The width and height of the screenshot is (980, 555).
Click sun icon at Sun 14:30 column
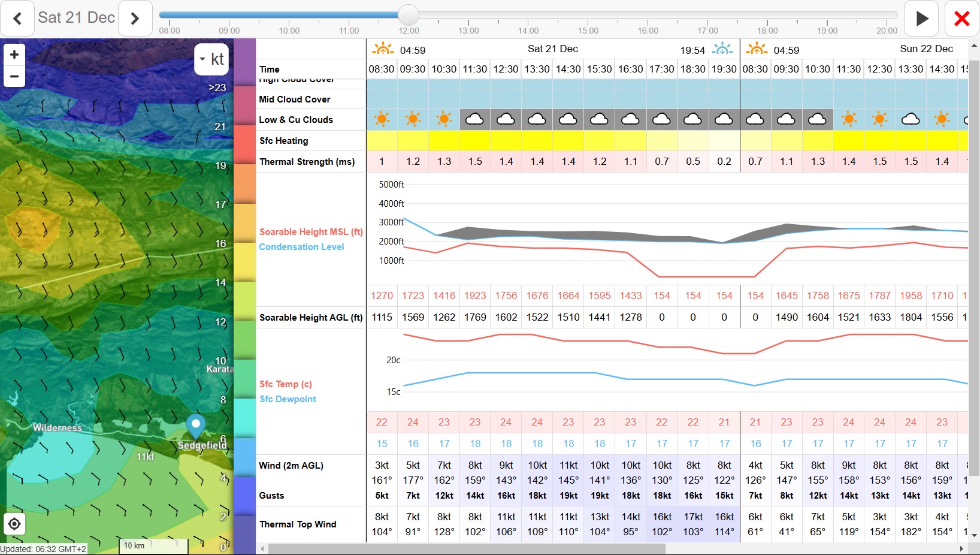point(942,119)
